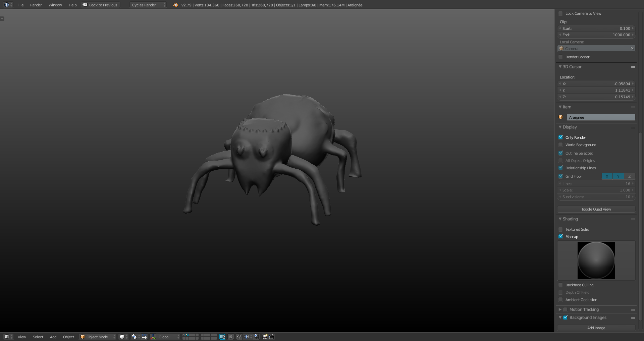Open the Render menu
This screenshot has height=341, width=644.
[x=36, y=5]
